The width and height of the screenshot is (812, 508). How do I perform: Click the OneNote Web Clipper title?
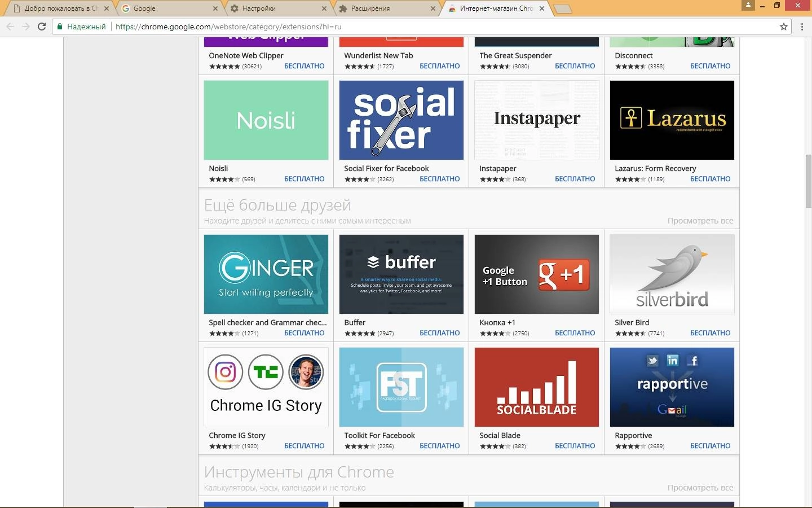pos(246,55)
